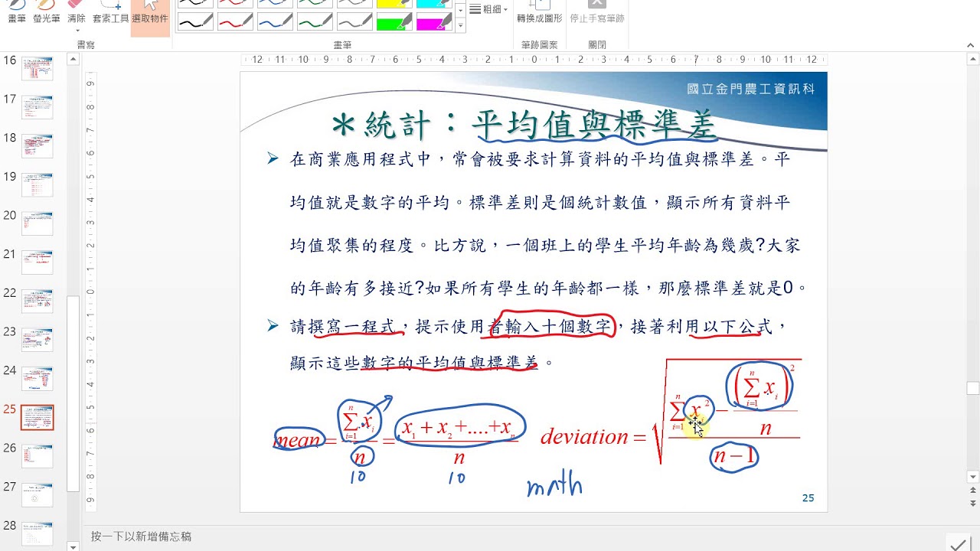The height and width of the screenshot is (551, 980).
Task: Open the 粗細 thickness dropdown
Action: (488, 9)
